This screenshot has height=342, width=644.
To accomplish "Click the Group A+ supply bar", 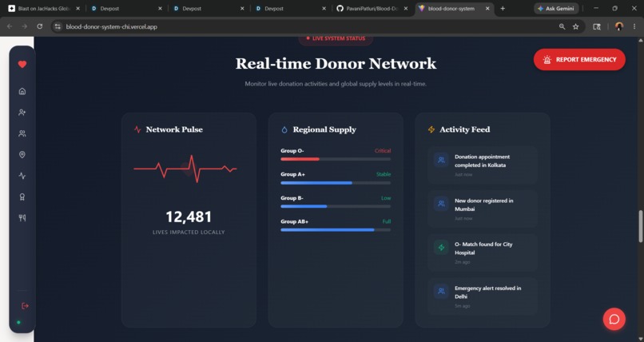I will click(x=336, y=183).
